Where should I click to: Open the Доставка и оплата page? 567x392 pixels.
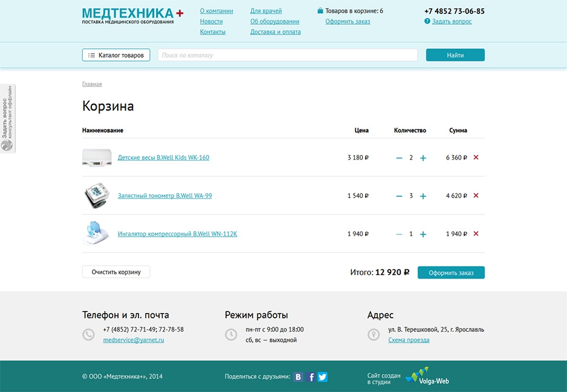(276, 32)
